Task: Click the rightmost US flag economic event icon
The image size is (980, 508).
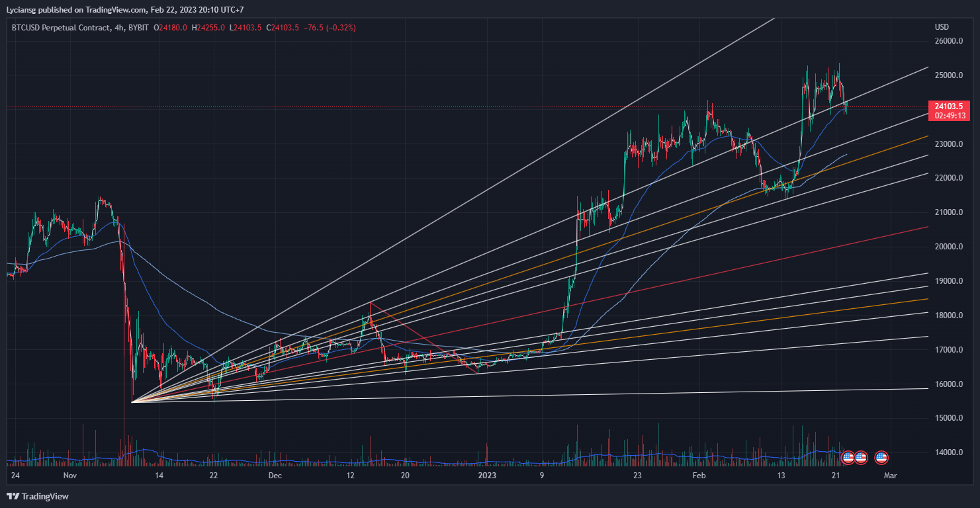Action: click(x=881, y=457)
